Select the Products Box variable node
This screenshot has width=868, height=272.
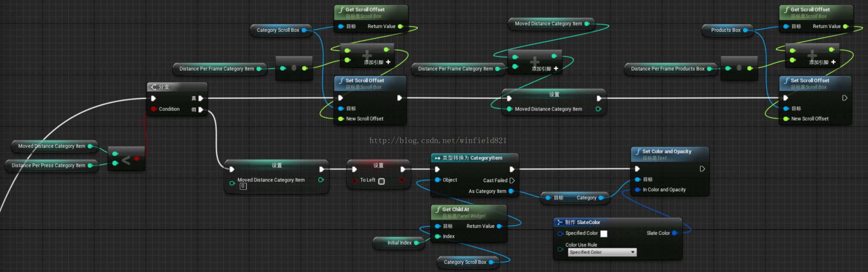[x=727, y=30]
